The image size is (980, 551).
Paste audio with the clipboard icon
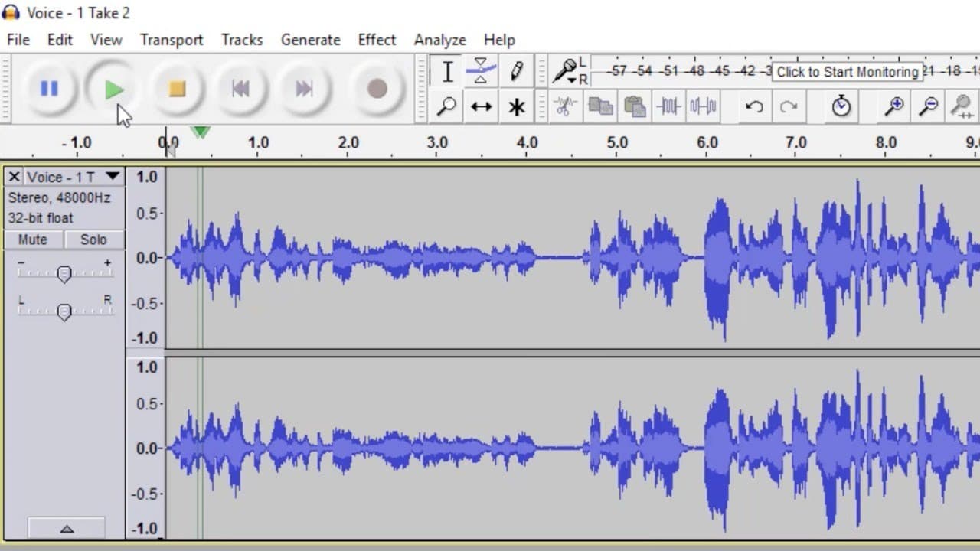click(634, 106)
